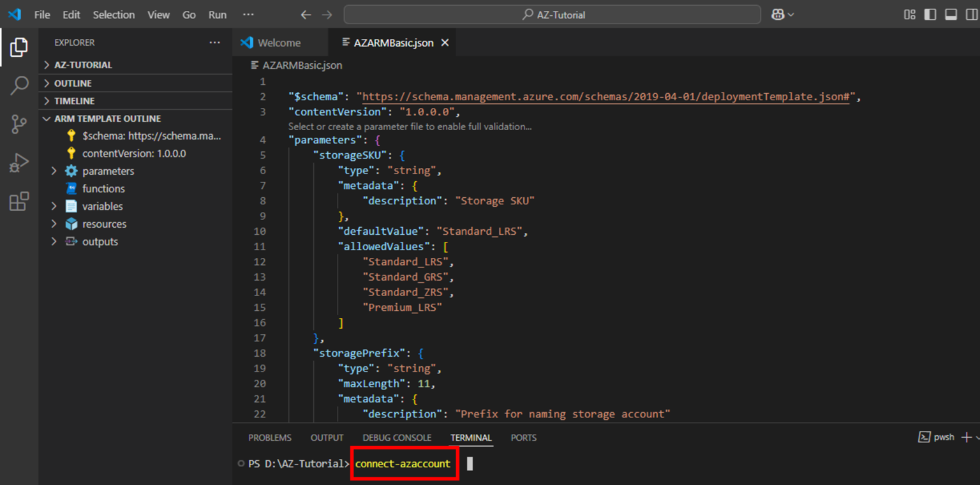Launch a new terminal with the plus icon
This screenshot has height=485, width=980.
pos(967,437)
